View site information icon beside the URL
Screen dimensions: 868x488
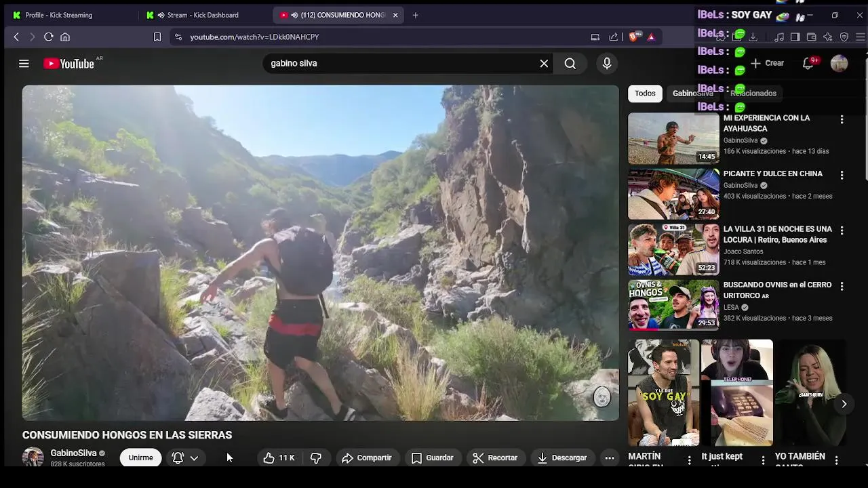(178, 37)
